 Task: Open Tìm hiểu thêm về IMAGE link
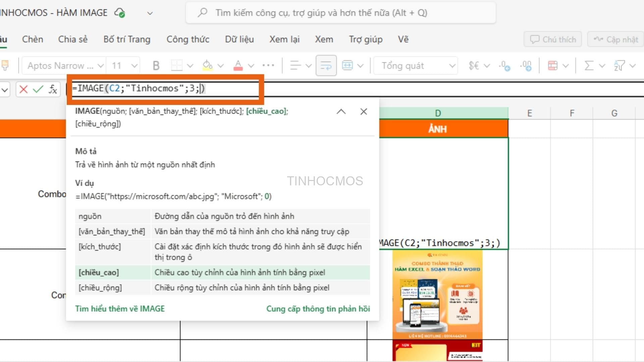coord(120,309)
